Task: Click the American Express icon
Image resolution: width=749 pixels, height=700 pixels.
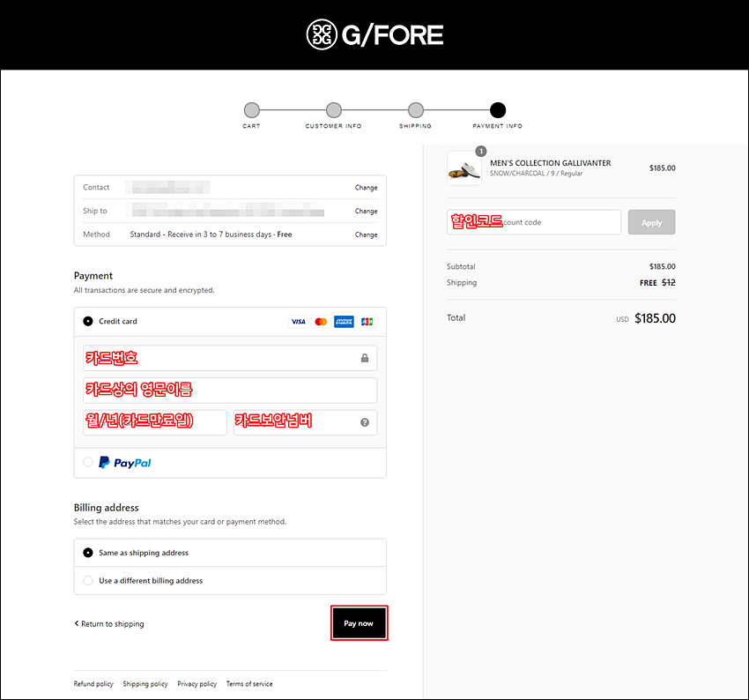Action: 344,322
